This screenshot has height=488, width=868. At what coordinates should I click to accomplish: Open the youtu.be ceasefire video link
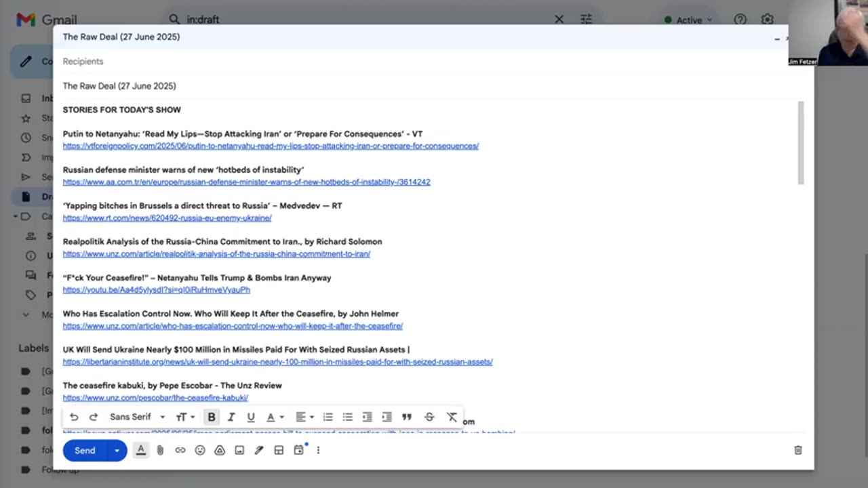click(156, 290)
